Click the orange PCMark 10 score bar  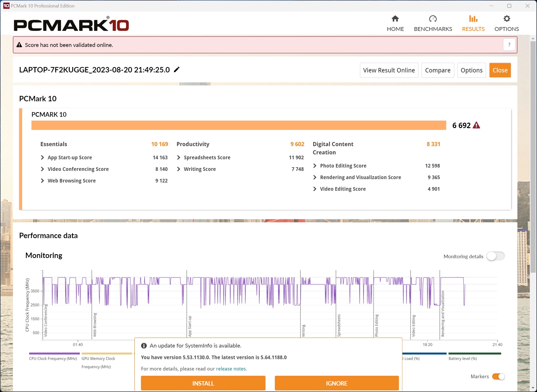tap(239, 125)
